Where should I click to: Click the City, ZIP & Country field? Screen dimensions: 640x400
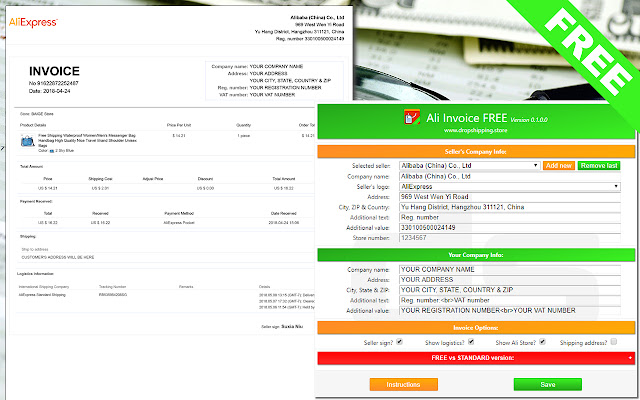point(509,207)
